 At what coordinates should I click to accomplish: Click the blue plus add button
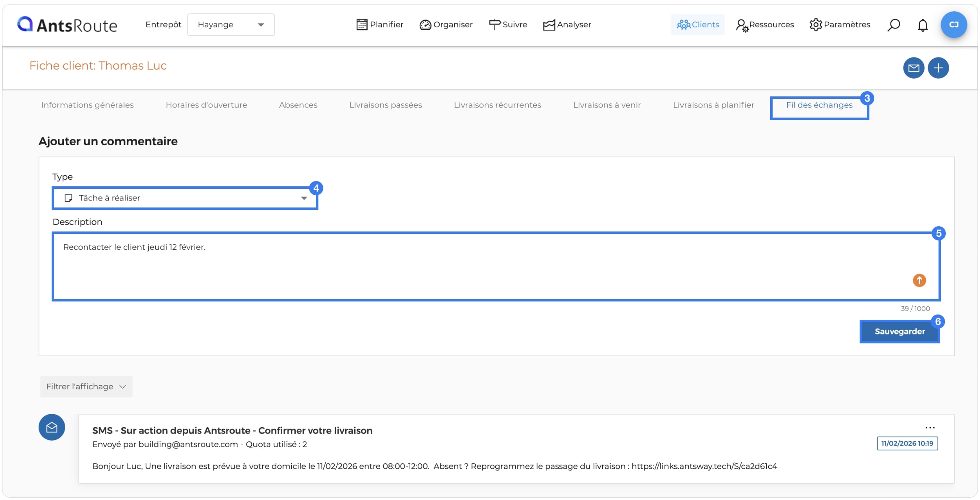coord(939,68)
